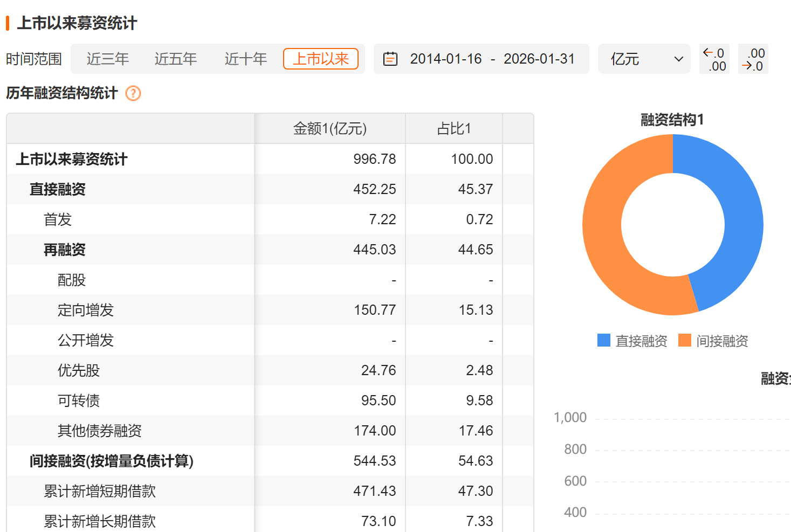Click the calendar icon in date range
Image resolution: width=791 pixels, height=532 pixels.
point(390,59)
